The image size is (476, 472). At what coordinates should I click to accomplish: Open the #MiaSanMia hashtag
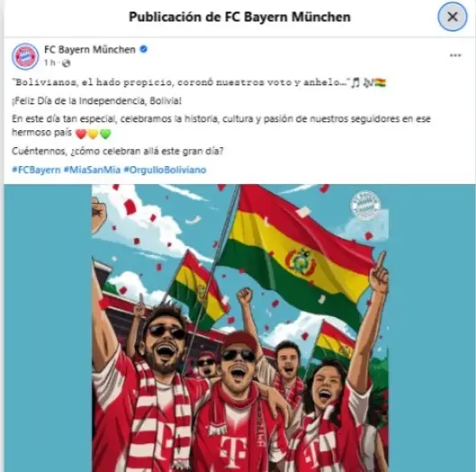pyautogui.click(x=92, y=170)
